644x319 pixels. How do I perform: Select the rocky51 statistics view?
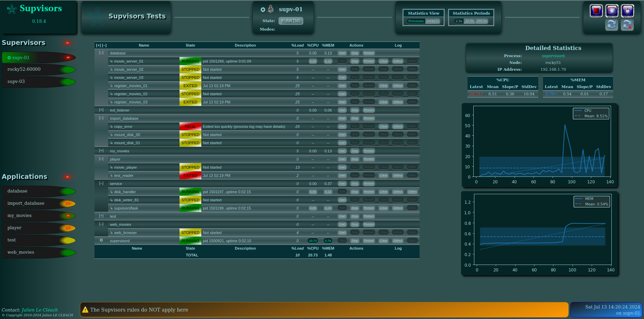click(433, 21)
